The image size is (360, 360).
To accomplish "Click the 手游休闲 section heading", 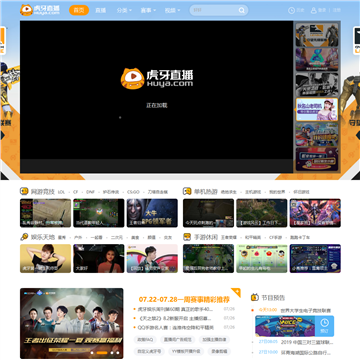I will [x=206, y=237].
